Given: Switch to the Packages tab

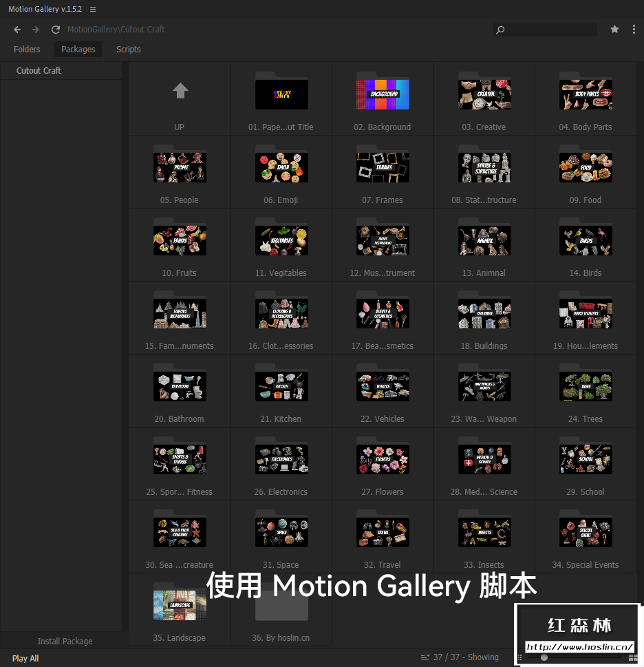Looking at the screenshot, I should tap(78, 50).
